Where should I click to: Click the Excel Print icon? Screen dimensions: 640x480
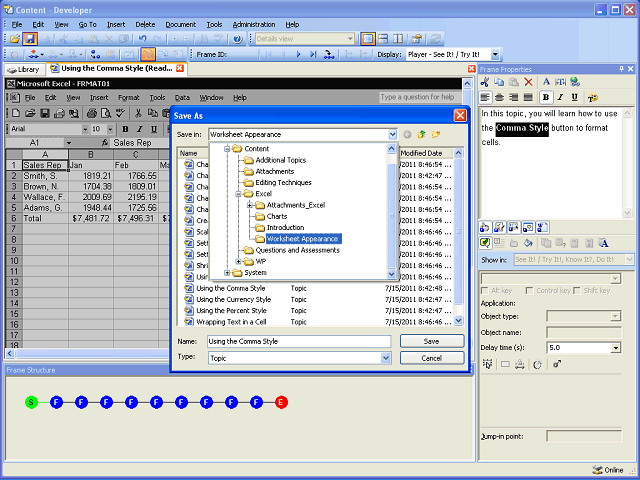92,113
